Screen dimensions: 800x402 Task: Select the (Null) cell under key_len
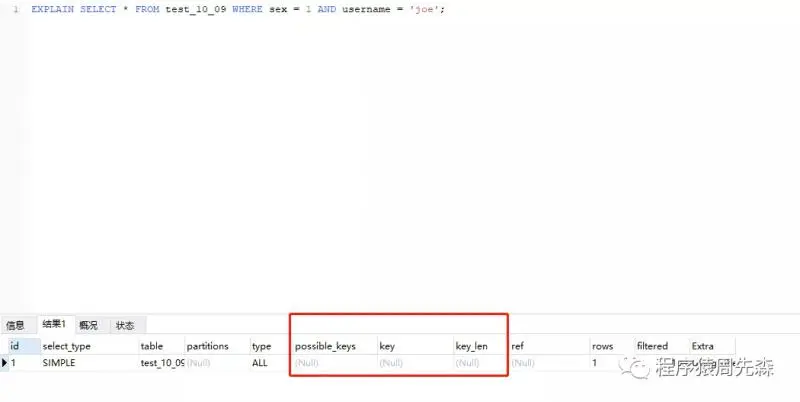click(x=481, y=363)
